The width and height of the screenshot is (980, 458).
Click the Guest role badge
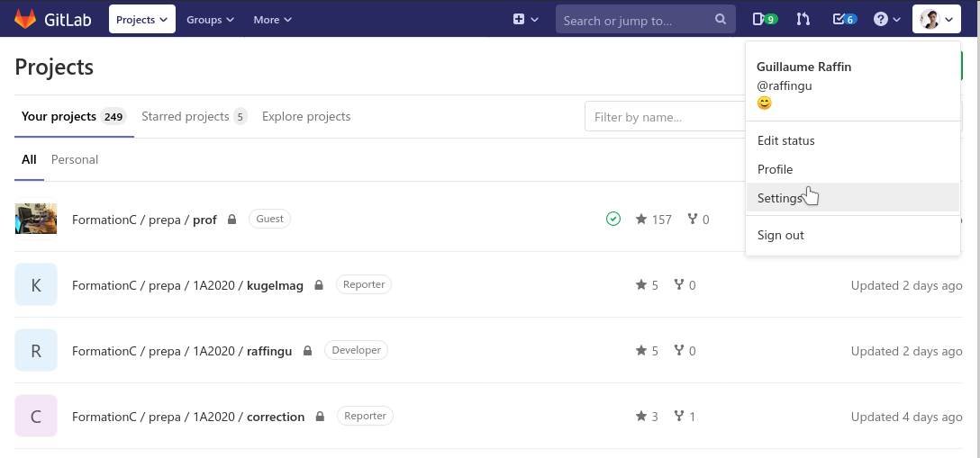(269, 219)
